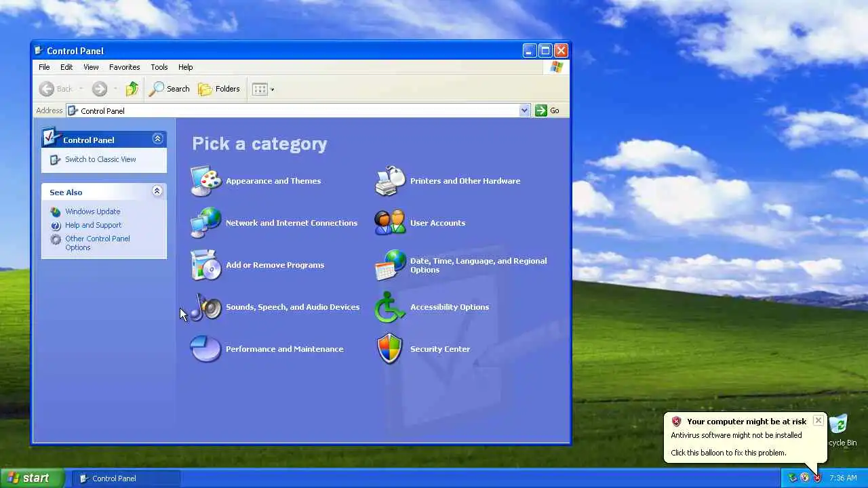Click the middle system tray shield icon

point(805,478)
